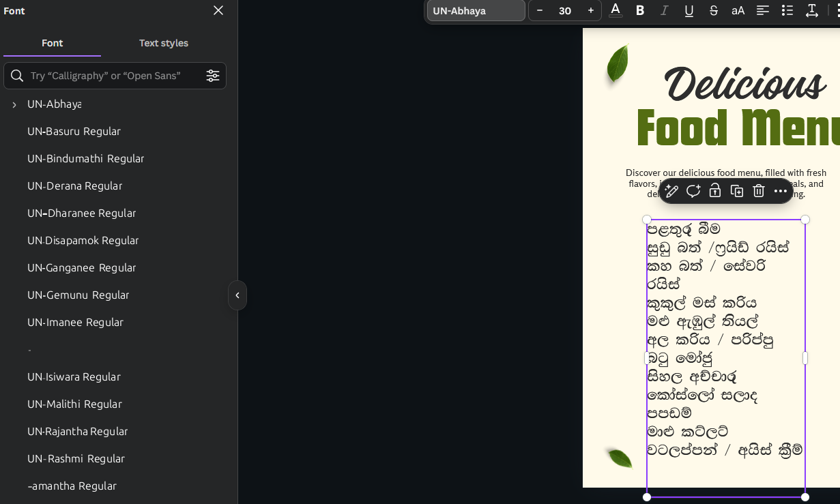Click the bottom leaf image
The image size is (840, 504).
tap(620, 458)
